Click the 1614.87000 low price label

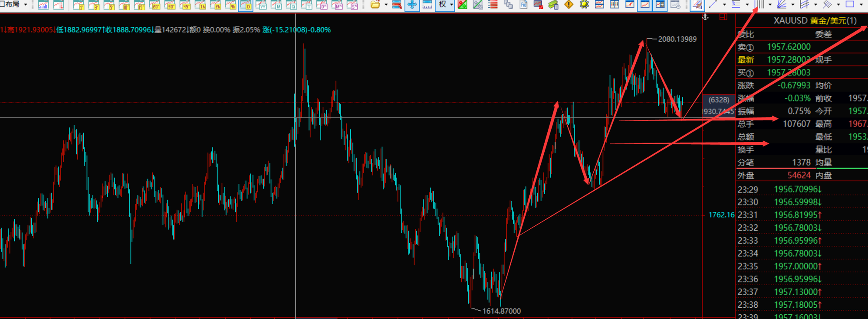(x=501, y=311)
